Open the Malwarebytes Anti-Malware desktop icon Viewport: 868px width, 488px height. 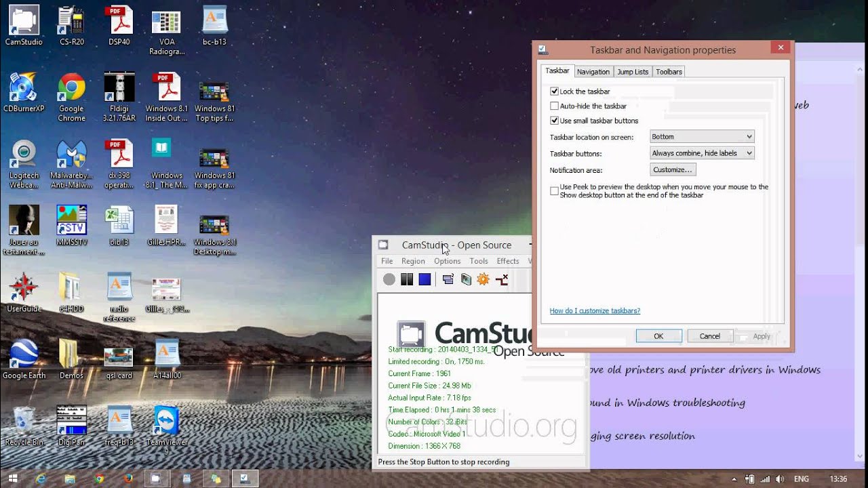point(71,165)
